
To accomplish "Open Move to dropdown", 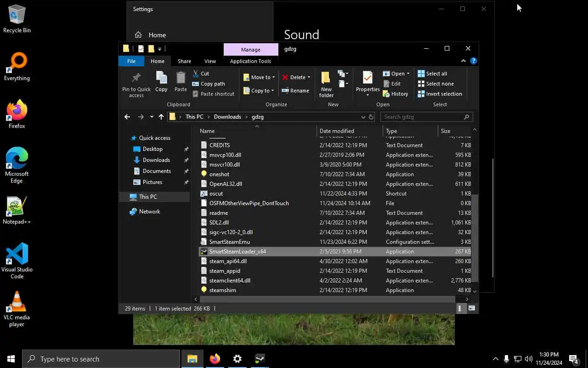I will [x=259, y=77].
